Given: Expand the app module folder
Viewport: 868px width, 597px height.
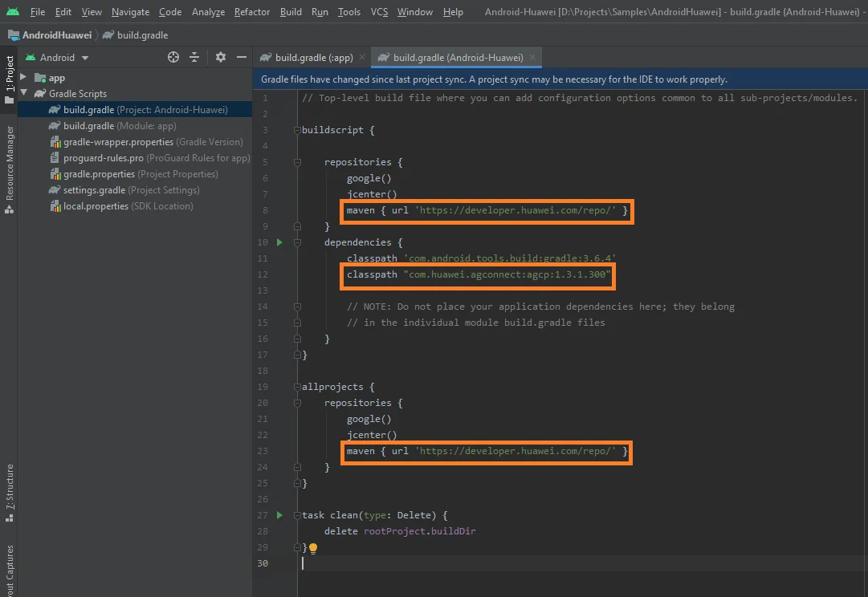Looking at the screenshot, I should pyautogui.click(x=24, y=78).
